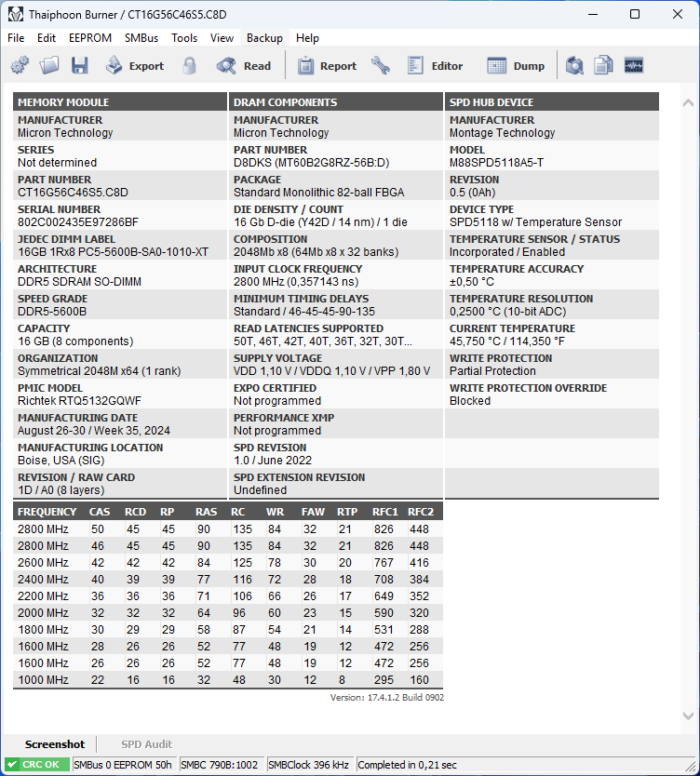Click the 2800 MHz input clock frequency value
This screenshot has width=700, height=776.
(296, 282)
